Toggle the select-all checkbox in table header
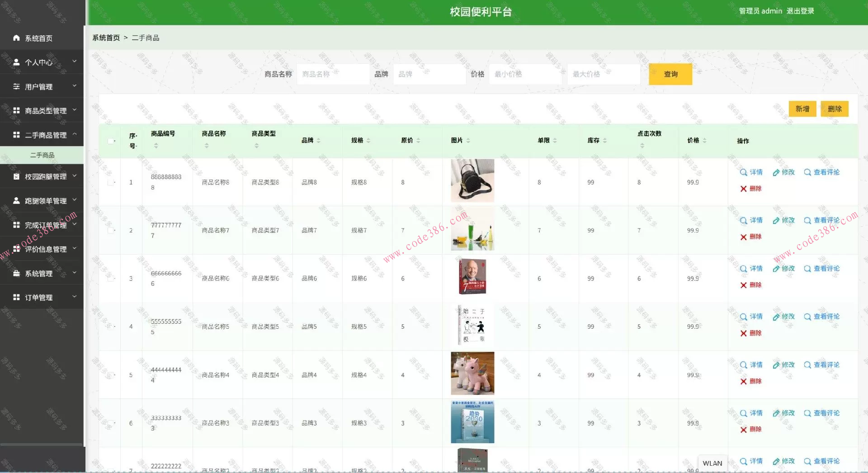 click(x=111, y=141)
